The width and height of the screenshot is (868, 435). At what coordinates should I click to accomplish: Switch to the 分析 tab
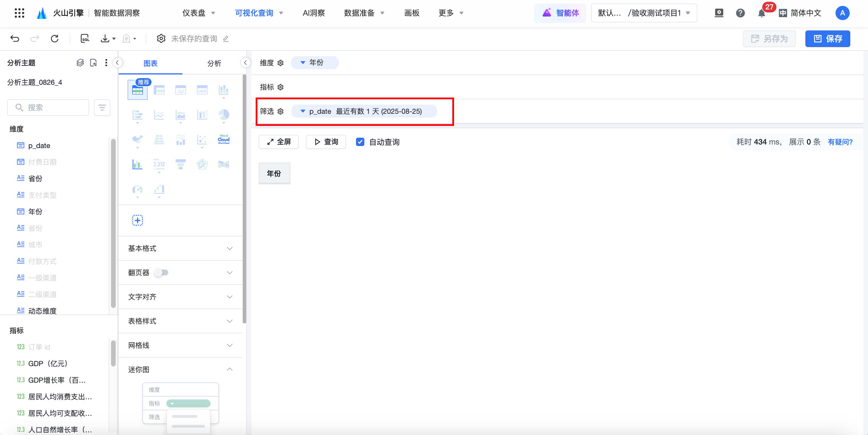point(214,64)
